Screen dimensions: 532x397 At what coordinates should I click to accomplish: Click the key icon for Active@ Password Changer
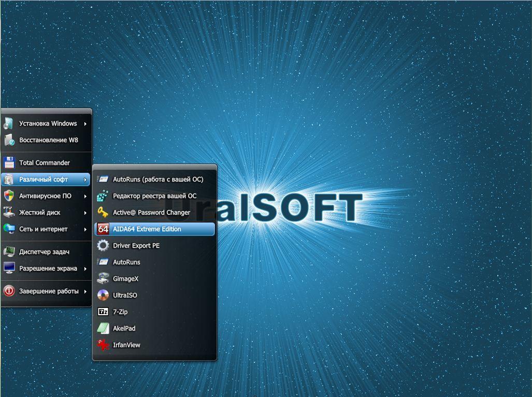tap(103, 212)
